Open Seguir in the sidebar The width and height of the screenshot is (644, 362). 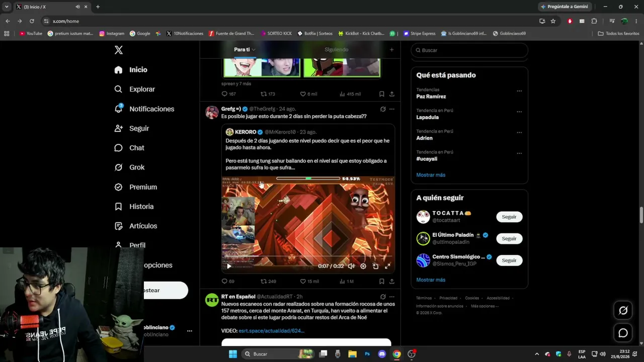point(131,128)
